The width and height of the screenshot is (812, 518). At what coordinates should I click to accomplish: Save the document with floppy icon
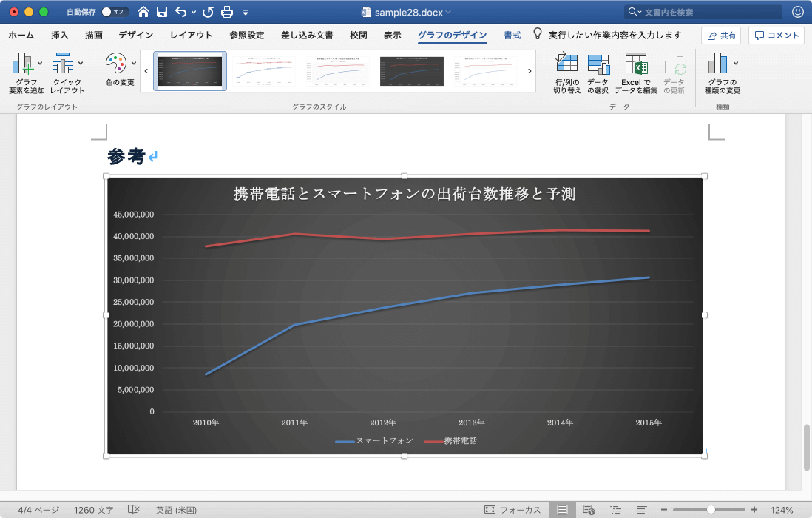pyautogui.click(x=162, y=12)
